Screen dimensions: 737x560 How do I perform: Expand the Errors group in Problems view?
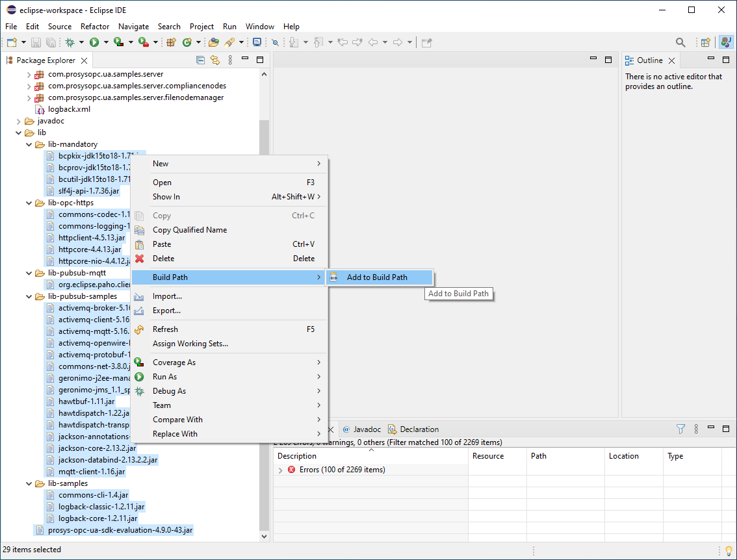point(281,470)
